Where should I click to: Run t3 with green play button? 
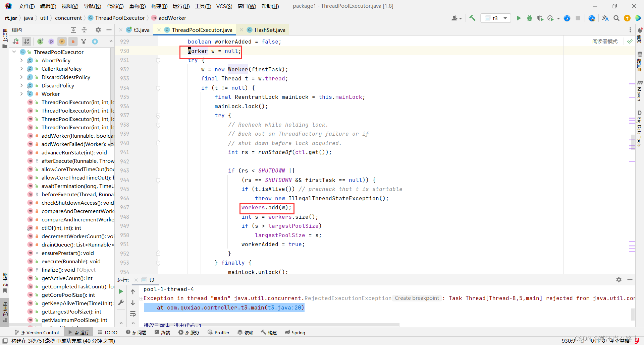519,18
